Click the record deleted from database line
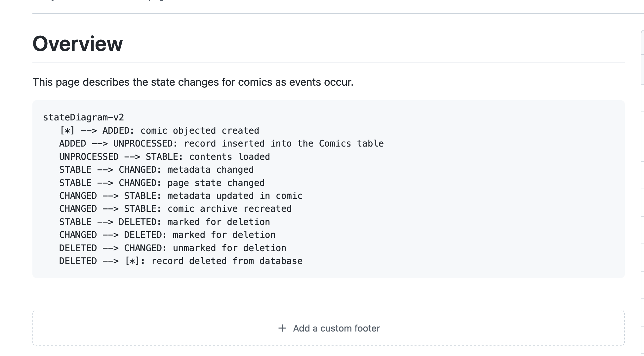This screenshot has width=644, height=356. pos(181,261)
